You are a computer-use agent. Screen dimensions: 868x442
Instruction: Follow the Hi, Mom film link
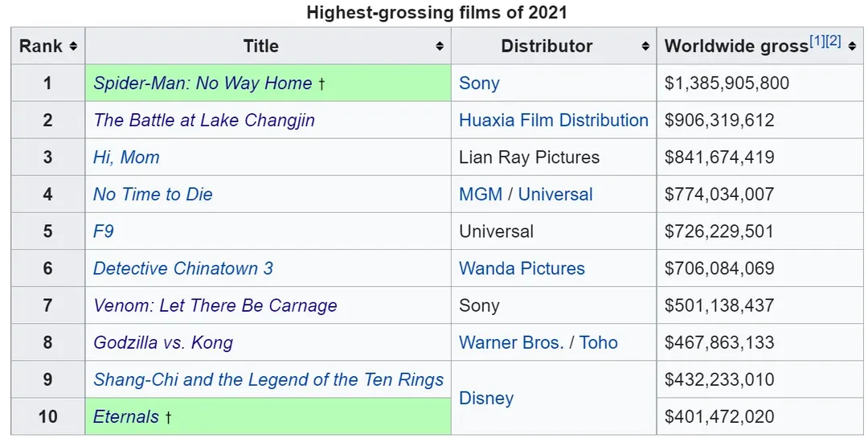(126, 158)
